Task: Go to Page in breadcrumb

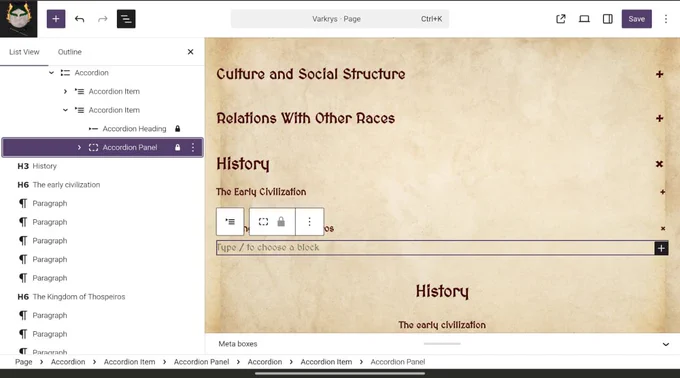Action: tap(23, 362)
